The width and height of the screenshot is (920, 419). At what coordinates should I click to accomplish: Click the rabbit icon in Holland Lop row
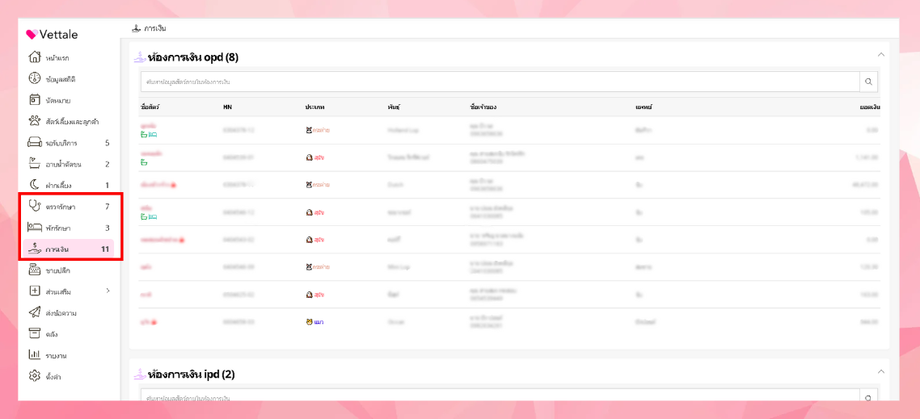(309, 130)
